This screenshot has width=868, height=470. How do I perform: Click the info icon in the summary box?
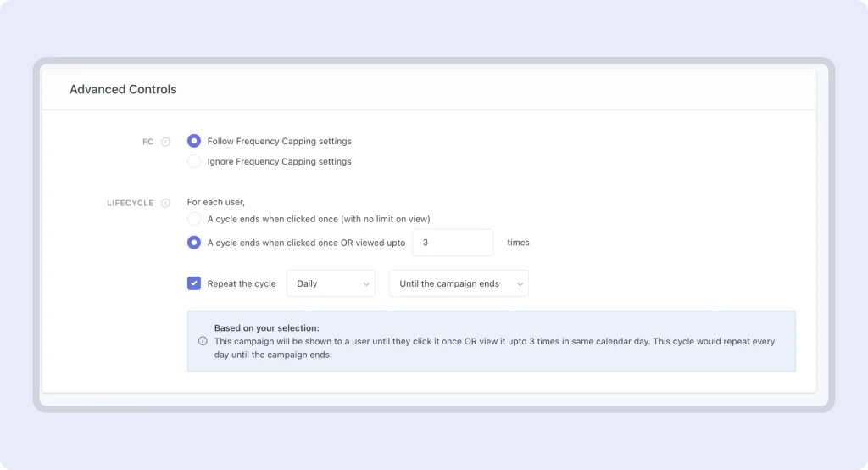point(203,341)
